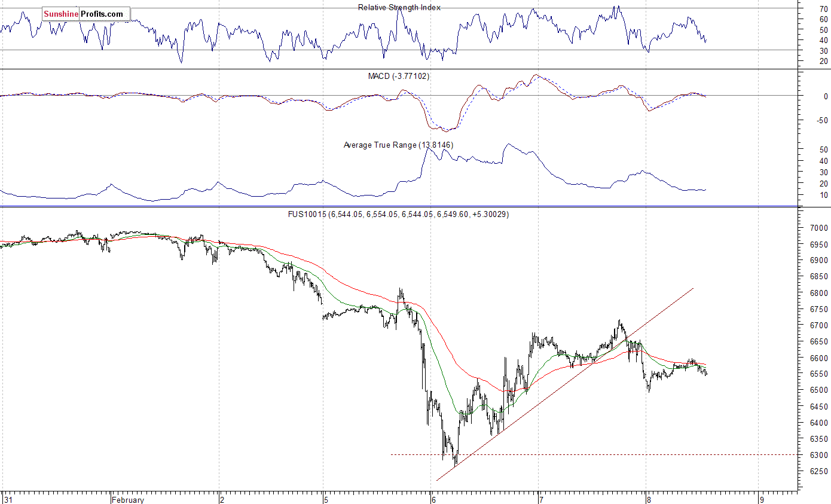Image resolution: width=831 pixels, height=504 pixels.
Task: Click the 6500 price axis label
Action: (819, 390)
